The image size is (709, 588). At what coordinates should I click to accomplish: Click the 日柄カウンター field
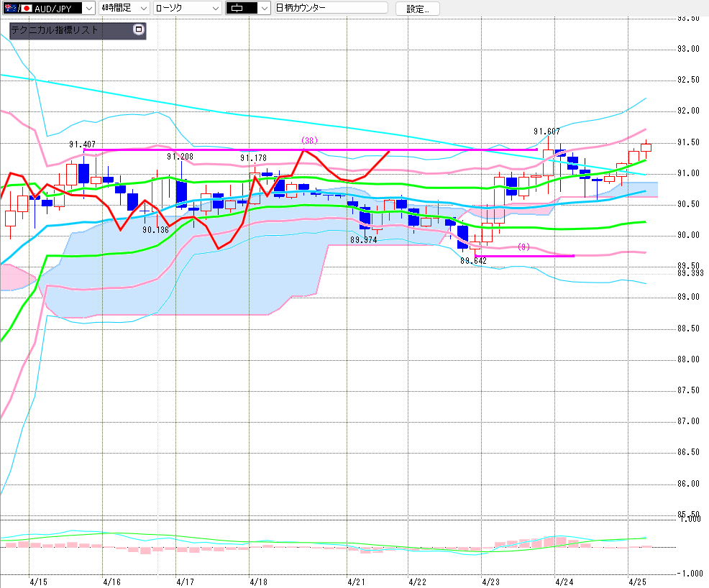331,8
